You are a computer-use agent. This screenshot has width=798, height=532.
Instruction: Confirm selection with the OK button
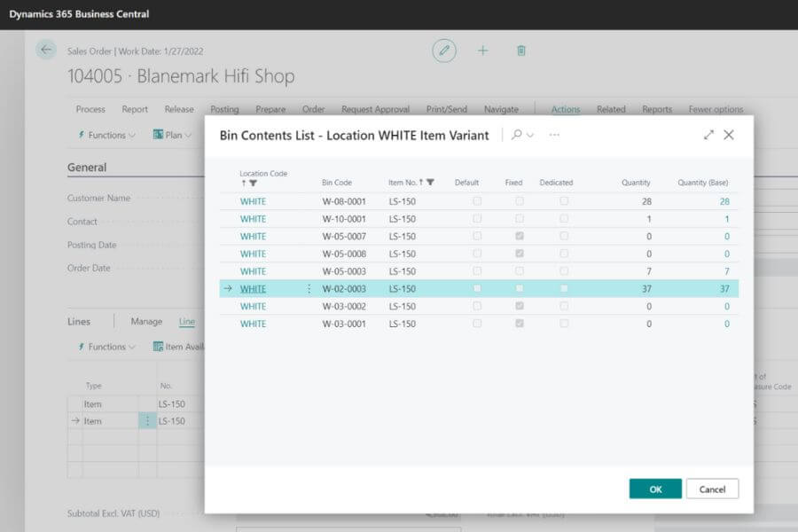655,489
